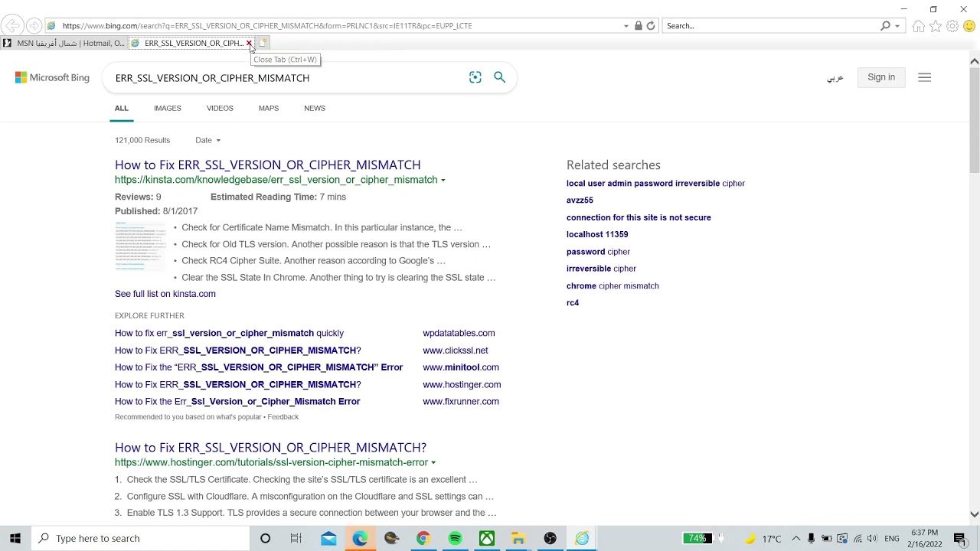This screenshot has width=980, height=551.
Task: Open related search 'localhost 11359'
Action: 597,234
